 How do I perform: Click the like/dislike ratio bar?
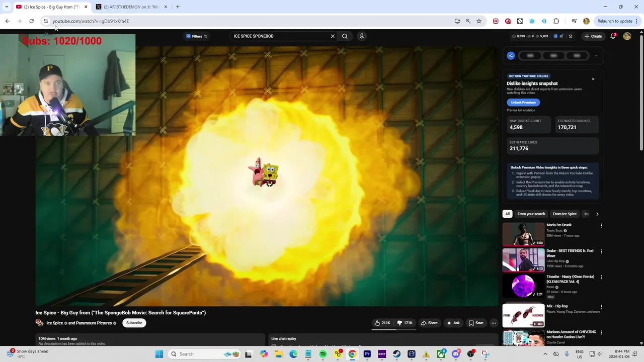[x=394, y=330]
